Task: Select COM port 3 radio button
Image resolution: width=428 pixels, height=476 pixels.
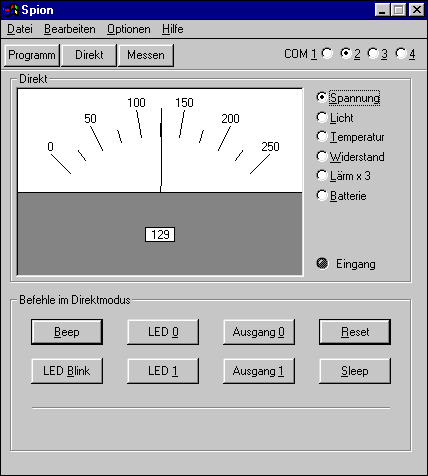Action: click(x=373, y=53)
